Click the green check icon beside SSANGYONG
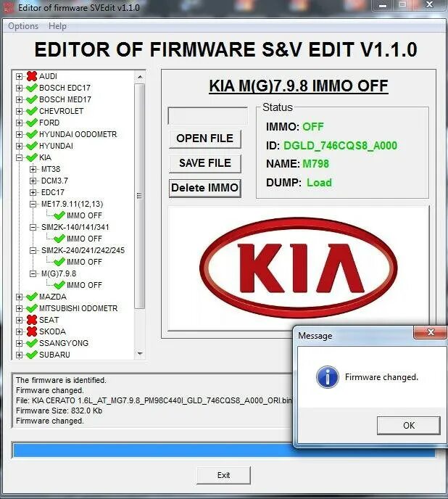Image resolution: width=448 pixels, height=499 pixels. pos(32,343)
